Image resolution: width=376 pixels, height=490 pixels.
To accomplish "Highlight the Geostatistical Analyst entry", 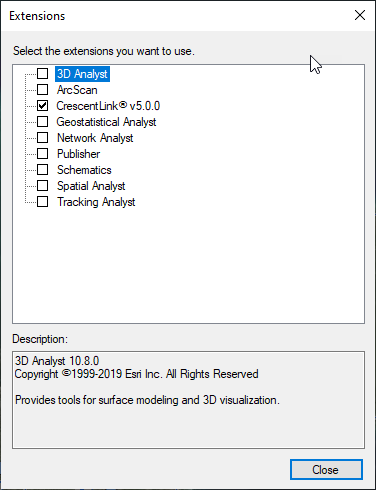I will click(106, 122).
